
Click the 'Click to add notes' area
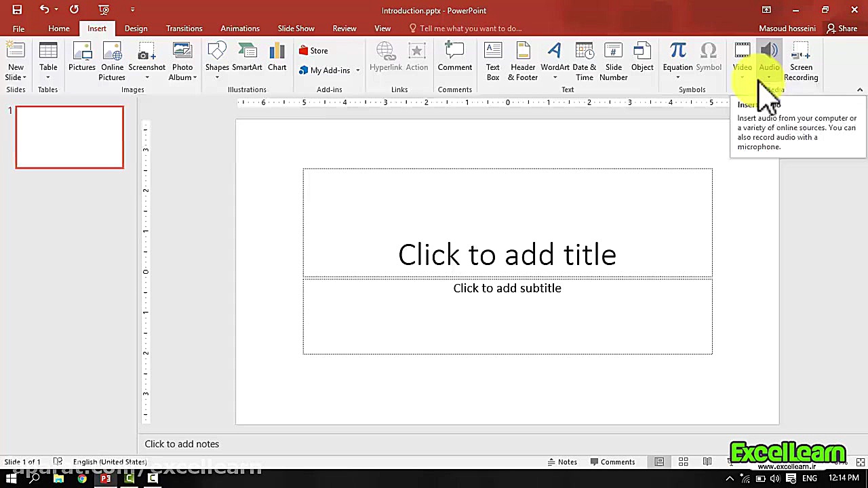pyautogui.click(x=182, y=444)
